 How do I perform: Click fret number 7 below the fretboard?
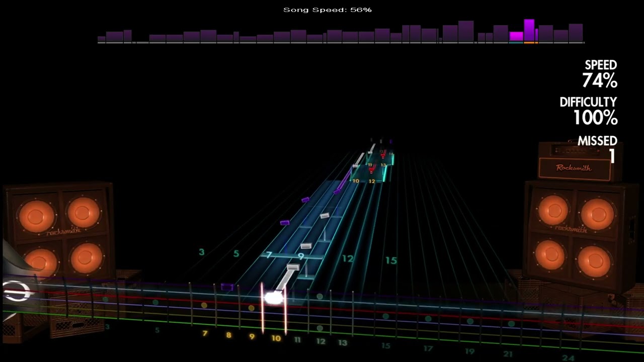(x=205, y=333)
